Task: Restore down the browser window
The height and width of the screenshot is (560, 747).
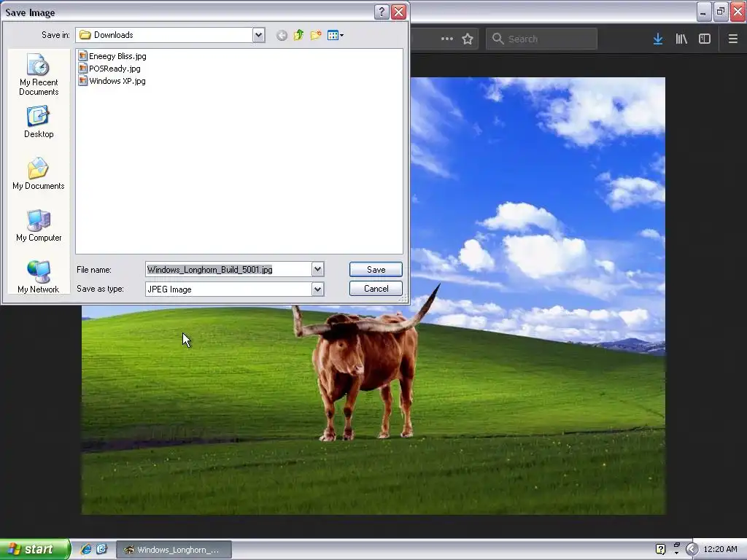Action: pos(721,12)
